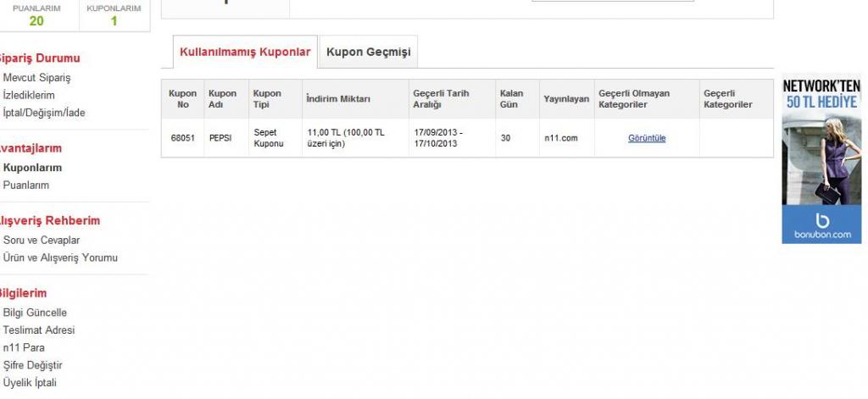Go to İzlediklerim

[x=29, y=95]
